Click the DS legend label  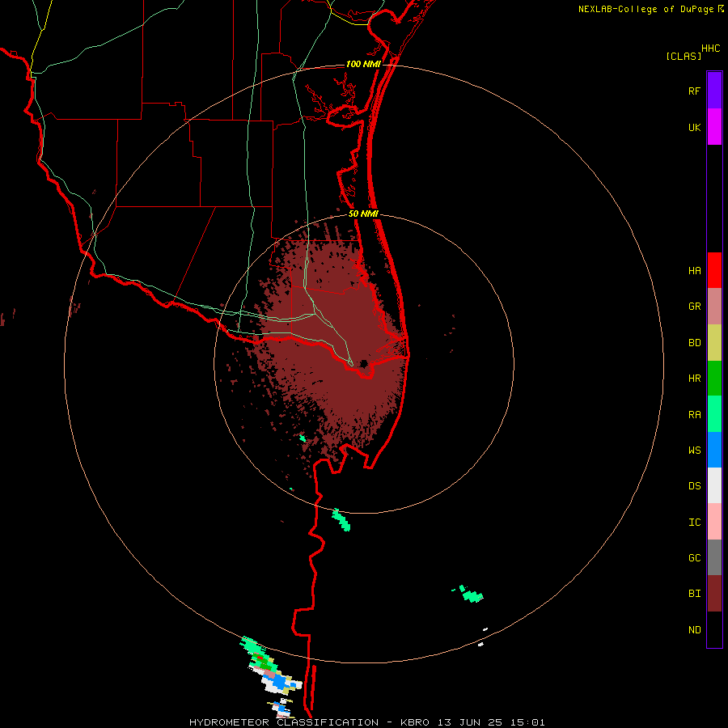point(694,486)
